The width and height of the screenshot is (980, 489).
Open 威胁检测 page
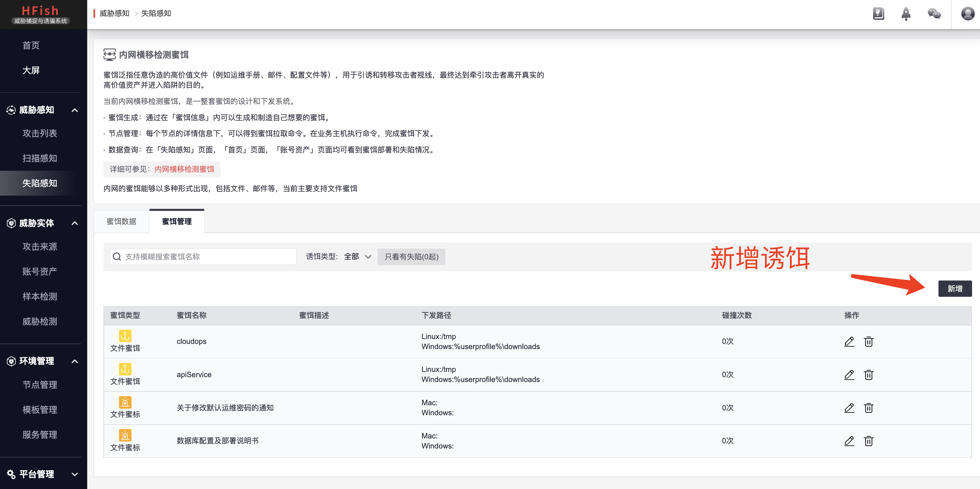(39, 321)
